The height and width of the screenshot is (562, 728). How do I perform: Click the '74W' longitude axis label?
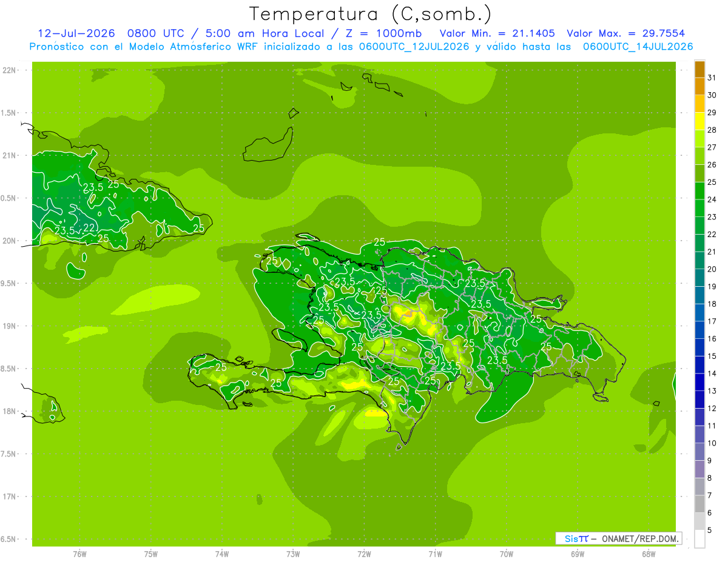point(222,555)
